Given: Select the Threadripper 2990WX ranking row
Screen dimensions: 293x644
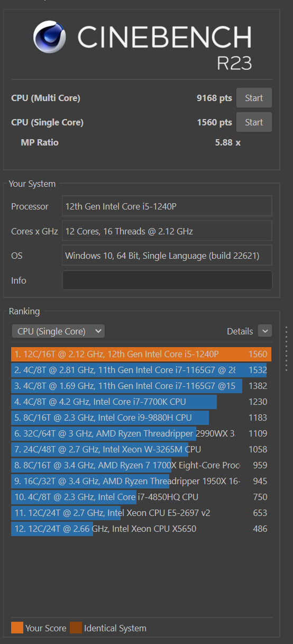Looking at the screenshot, I should click(141, 433).
